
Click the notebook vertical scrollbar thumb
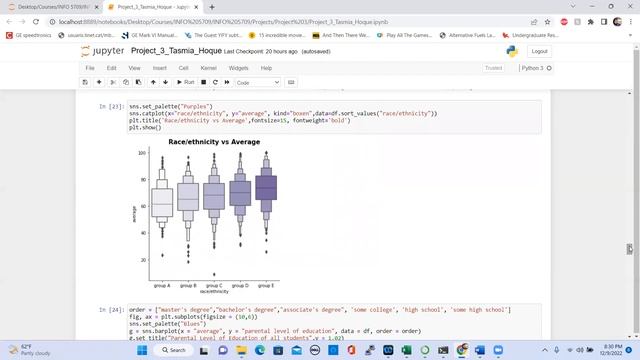[x=630, y=249]
